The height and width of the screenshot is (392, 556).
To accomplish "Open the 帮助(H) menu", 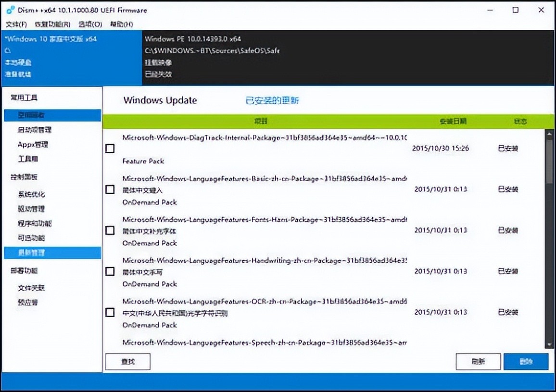I will [x=121, y=24].
